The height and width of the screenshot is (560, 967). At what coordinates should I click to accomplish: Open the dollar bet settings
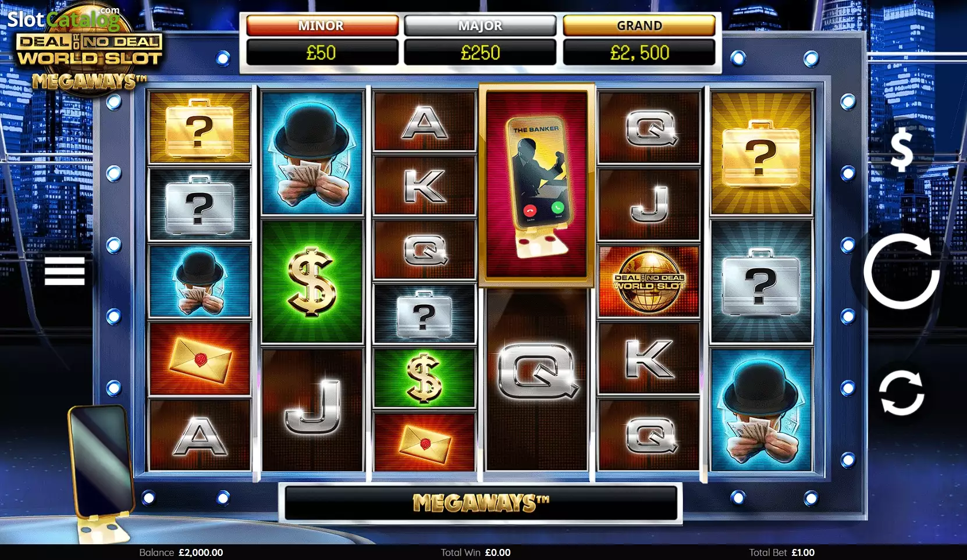click(x=901, y=149)
